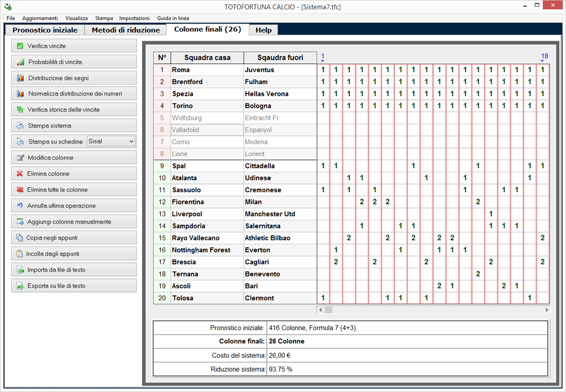Open the Aggiornamenti menu
Viewport: 566px width, 392px height.
point(40,18)
